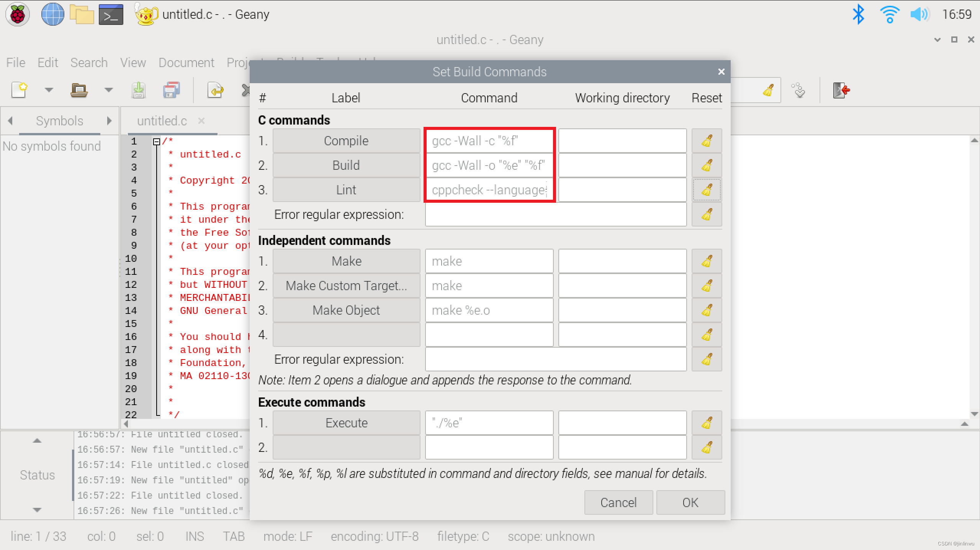This screenshot has width=980, height=550.
Task: Click the Make Object label button
Action: pos(346,310)
